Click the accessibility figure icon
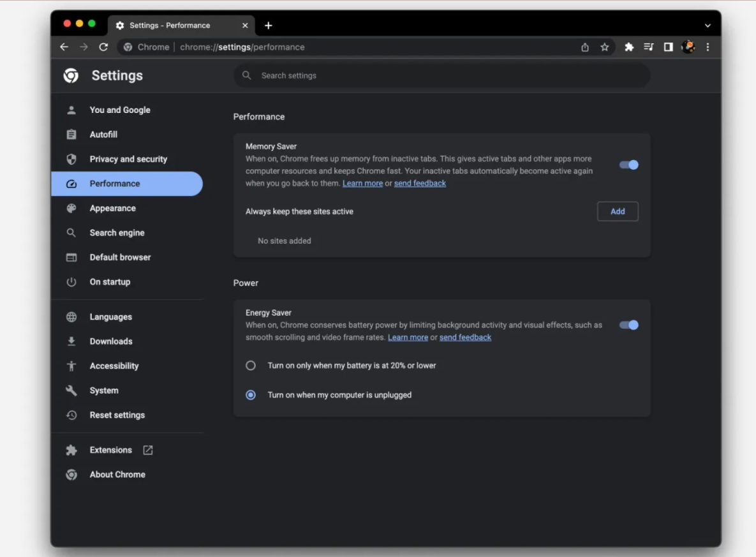756x557 pixels. point(71,366)
